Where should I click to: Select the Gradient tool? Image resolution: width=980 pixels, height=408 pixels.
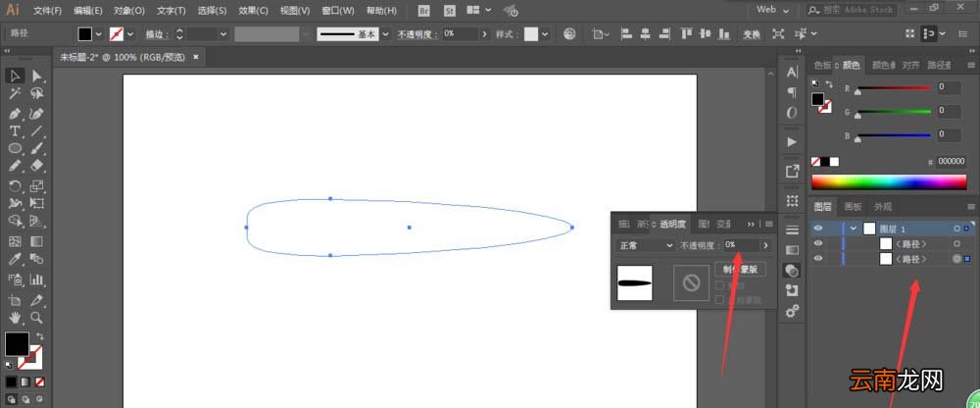point(37,241)
